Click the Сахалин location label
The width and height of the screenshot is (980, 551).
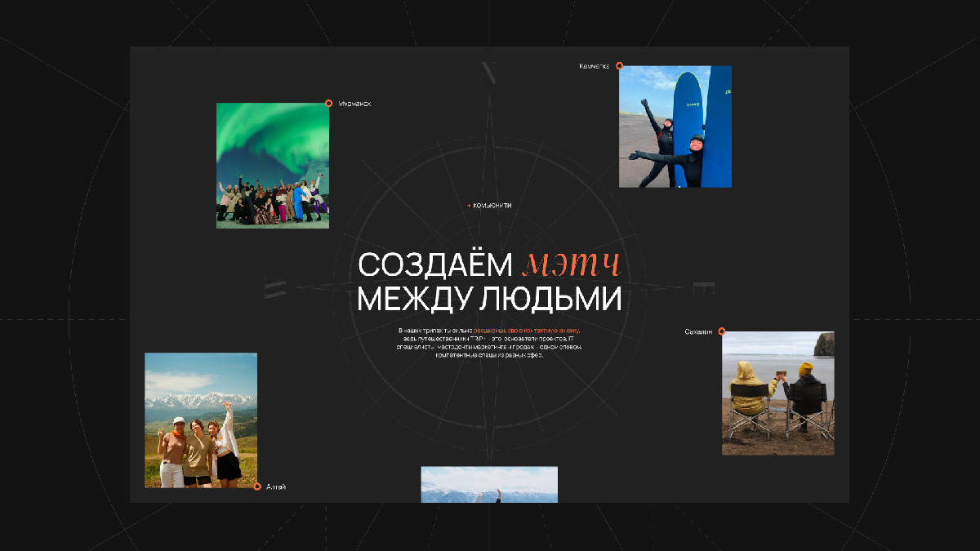(699, 331)
